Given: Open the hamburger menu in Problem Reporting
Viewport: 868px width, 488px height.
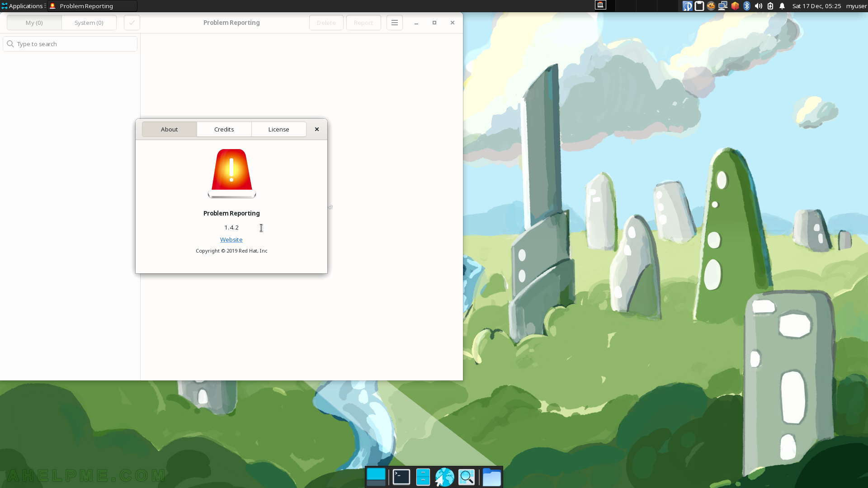Looking at the screenshot, I should [395, 23].
